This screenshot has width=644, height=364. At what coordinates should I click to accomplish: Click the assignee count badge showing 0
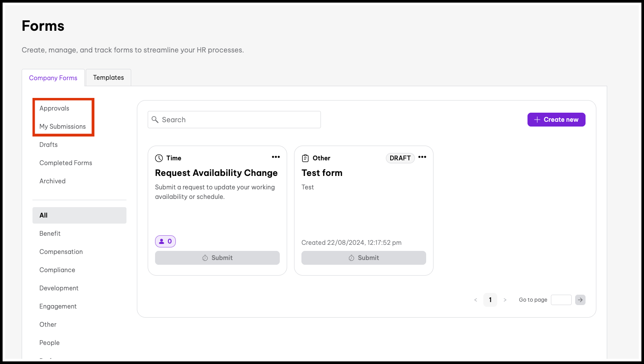click(x=165, y=241)
